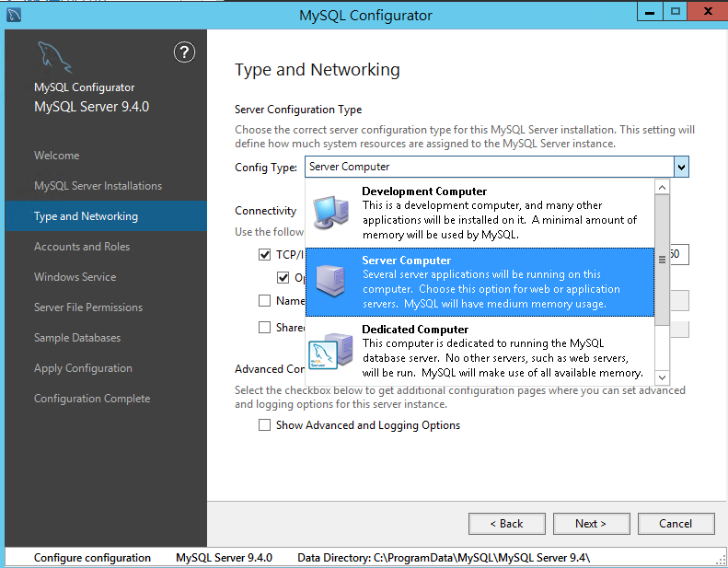Click the Data Directory status bar text
The width and height of the screenshot is (728, 568).
coord(444,557)
